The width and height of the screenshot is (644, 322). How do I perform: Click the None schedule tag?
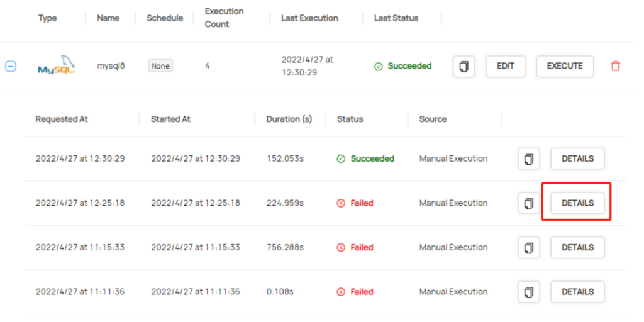160,66
